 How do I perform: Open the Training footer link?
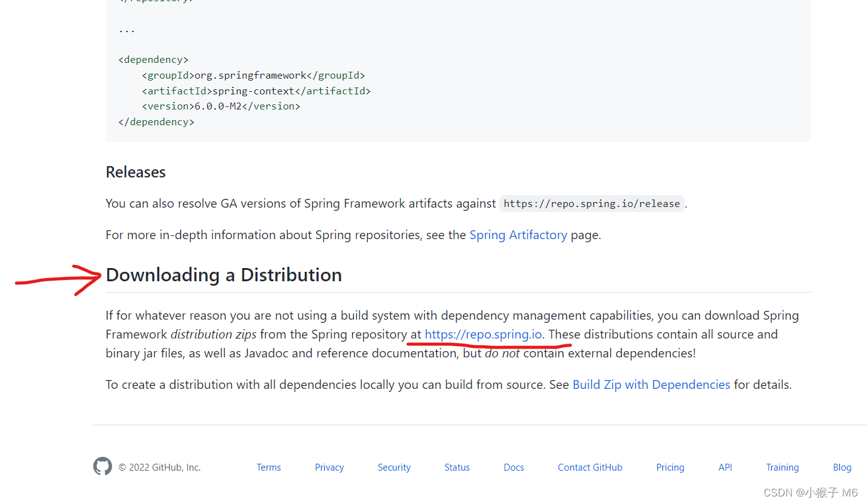(x=783, y=468)
